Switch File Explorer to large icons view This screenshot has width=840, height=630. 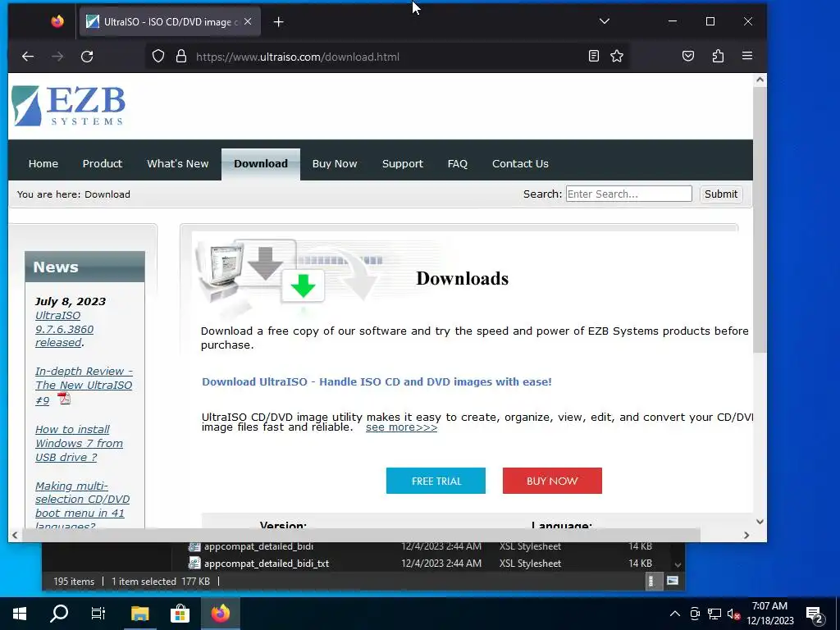(x=673, y=582)
